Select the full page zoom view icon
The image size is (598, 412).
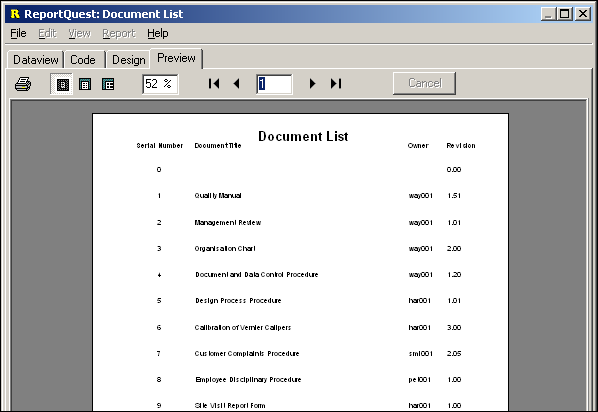click(62, 84)
